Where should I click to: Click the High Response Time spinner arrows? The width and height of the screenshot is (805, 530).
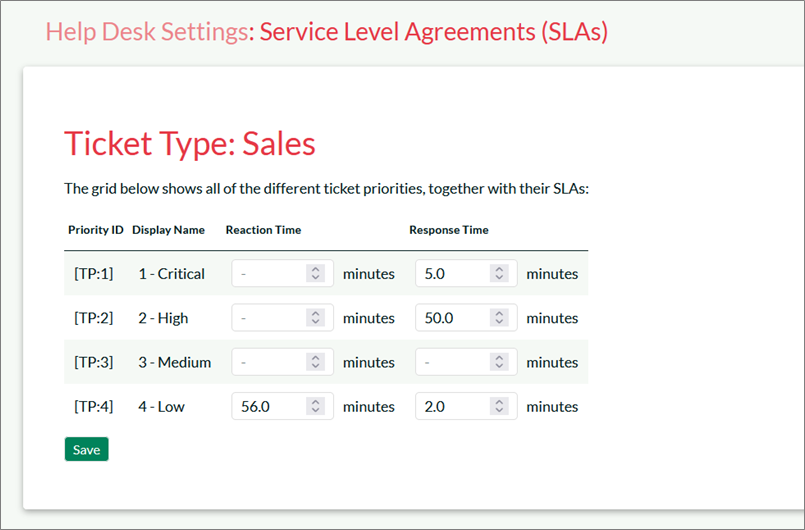(499, 318)
